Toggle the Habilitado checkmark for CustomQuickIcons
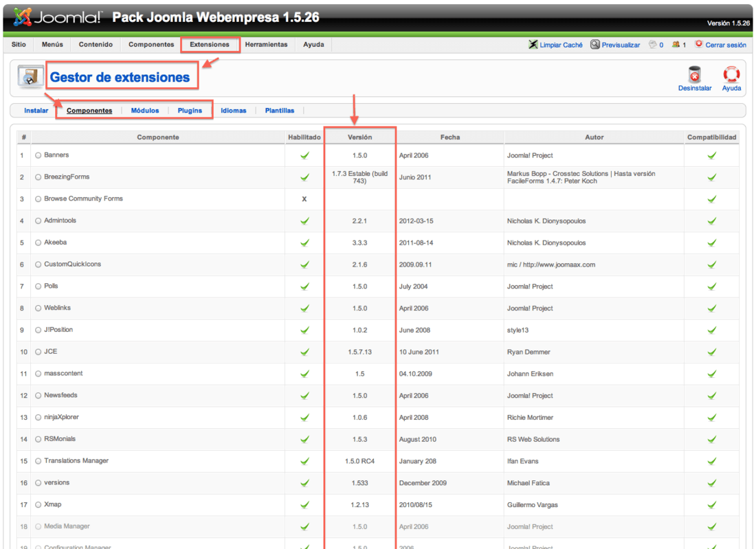This screenshot has height=549, width=756. coord(304,265)
